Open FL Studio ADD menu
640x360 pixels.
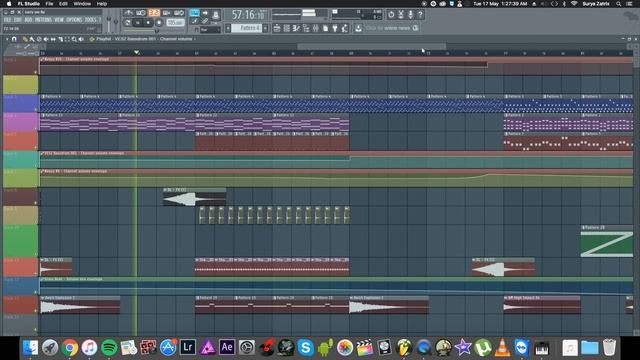click(29, 20)
